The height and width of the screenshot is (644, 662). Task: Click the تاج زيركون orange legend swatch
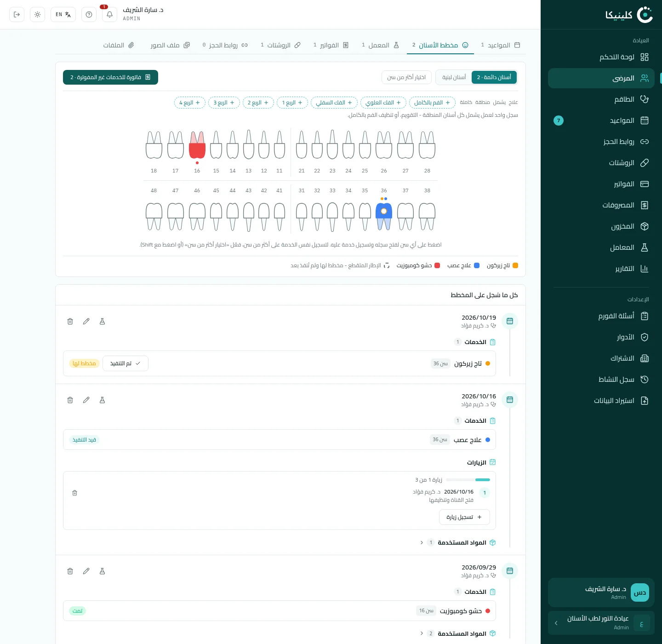coord(515,265)
